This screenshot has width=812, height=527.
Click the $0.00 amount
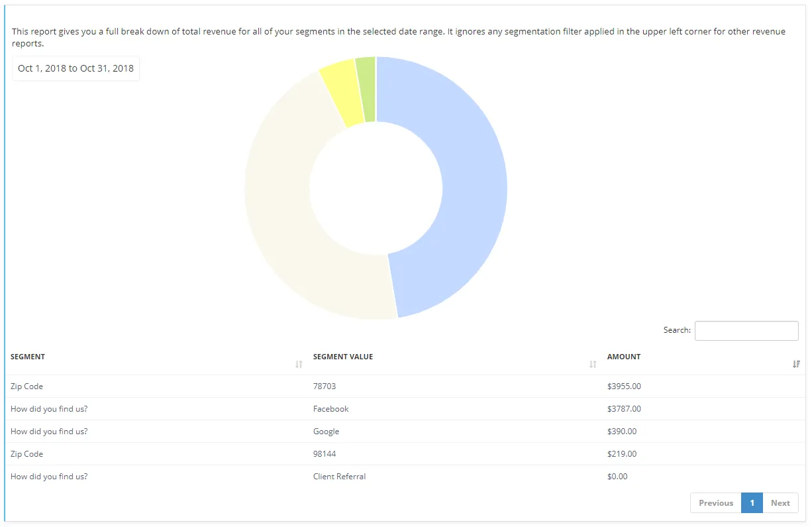[x=617, y=477]
